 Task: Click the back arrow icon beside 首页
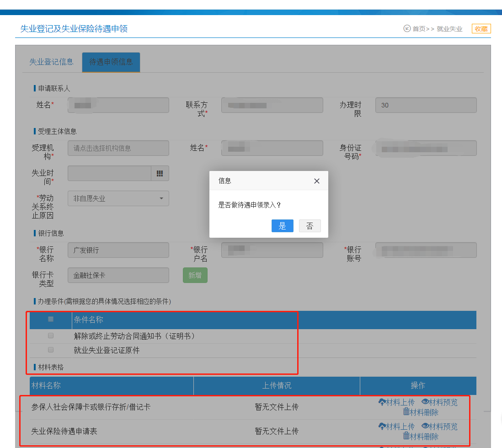click(x=407, y=28)
